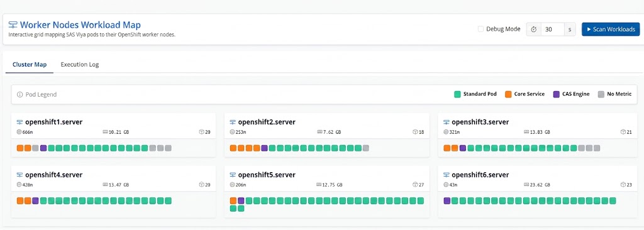Click the pod count cube icon on openshift1.server

201,132
